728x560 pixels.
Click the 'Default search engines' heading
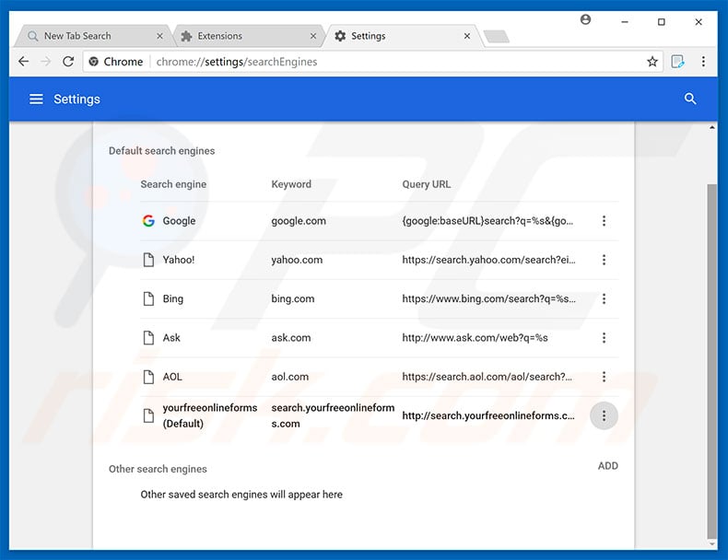click(161, 151)
